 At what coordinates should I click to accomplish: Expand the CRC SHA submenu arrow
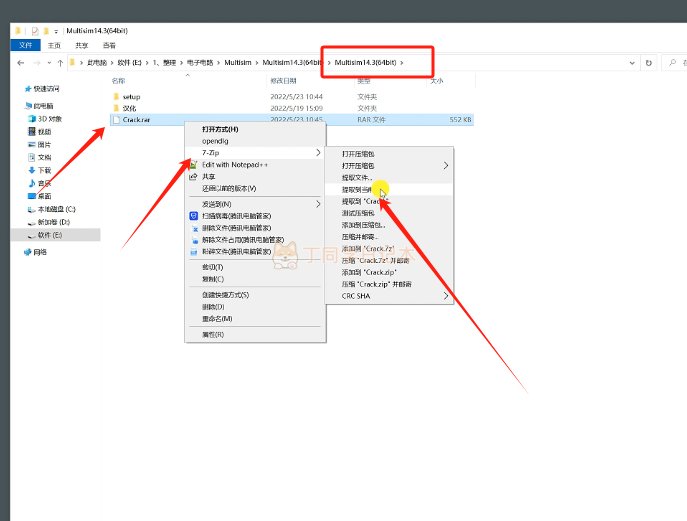(x=446, y=296)
